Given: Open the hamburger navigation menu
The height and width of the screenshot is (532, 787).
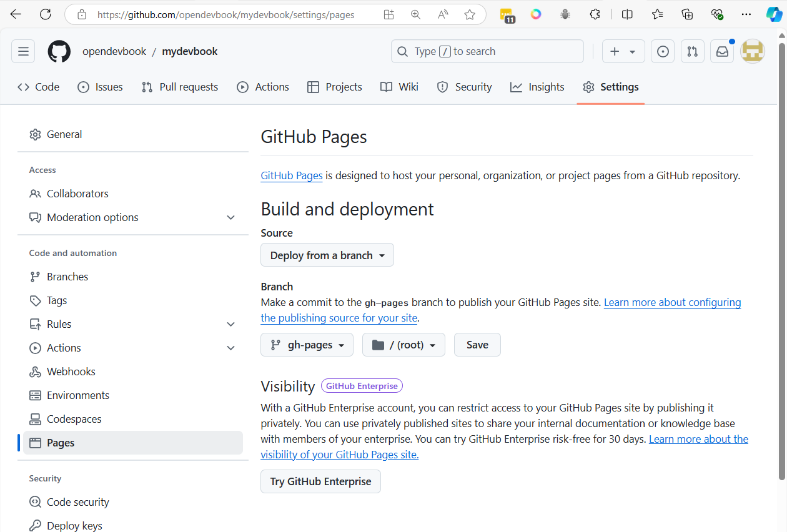Looking at the screenshot, I should point(23,52).
